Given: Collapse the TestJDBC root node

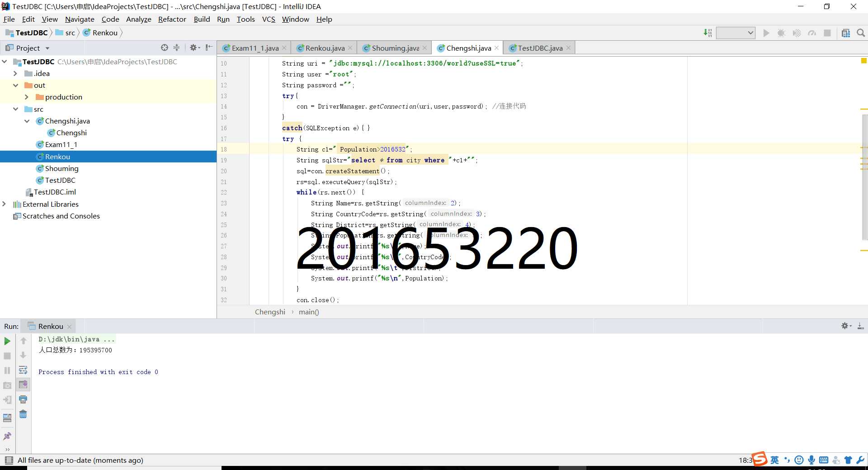Looking at the screenshot, I should [x=5, y=61].
